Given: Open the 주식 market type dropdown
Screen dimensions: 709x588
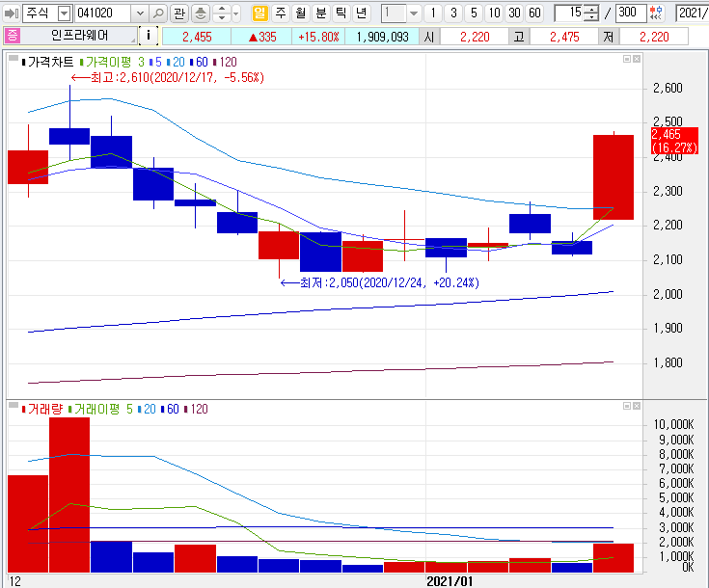Looking at the screenshot, I should (x=65, y=13).
